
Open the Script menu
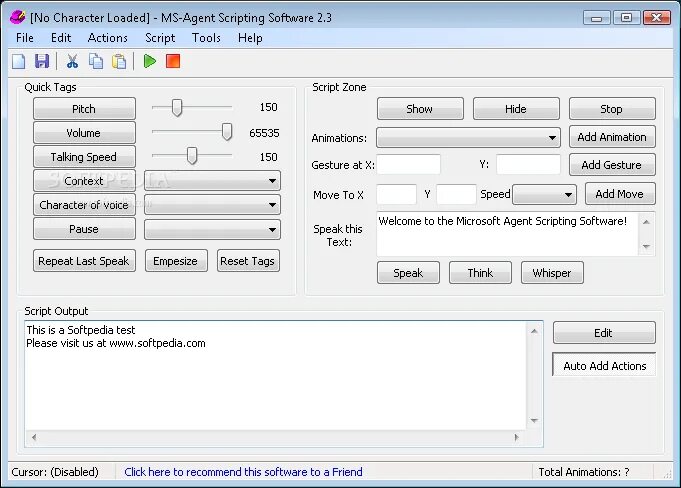pyautogui.click(x=160, y=38)
